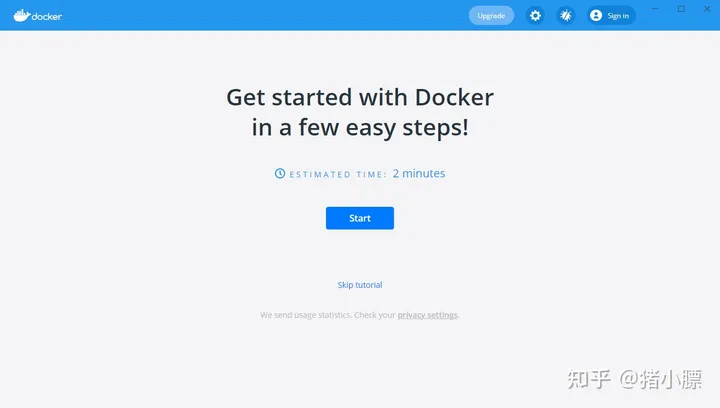This screenshot has width=720, height=408.
Task: Click the 'docker' wordmark text
Action: tap(47, 17)
